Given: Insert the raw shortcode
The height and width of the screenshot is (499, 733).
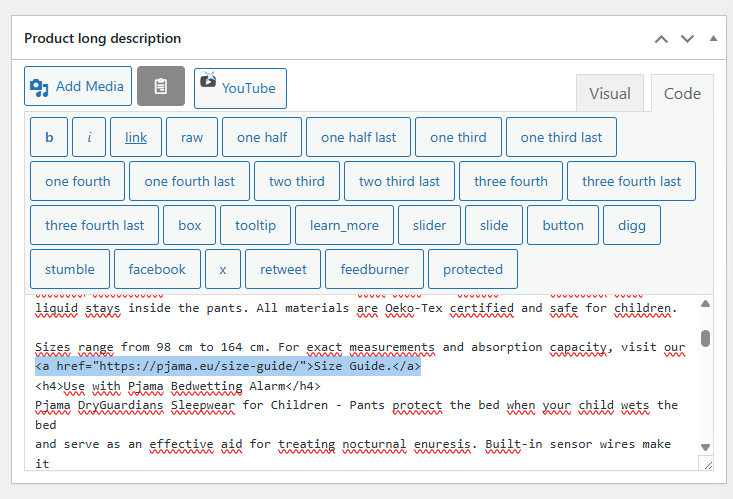Looking at the screenshot, I should click(192, 137).
